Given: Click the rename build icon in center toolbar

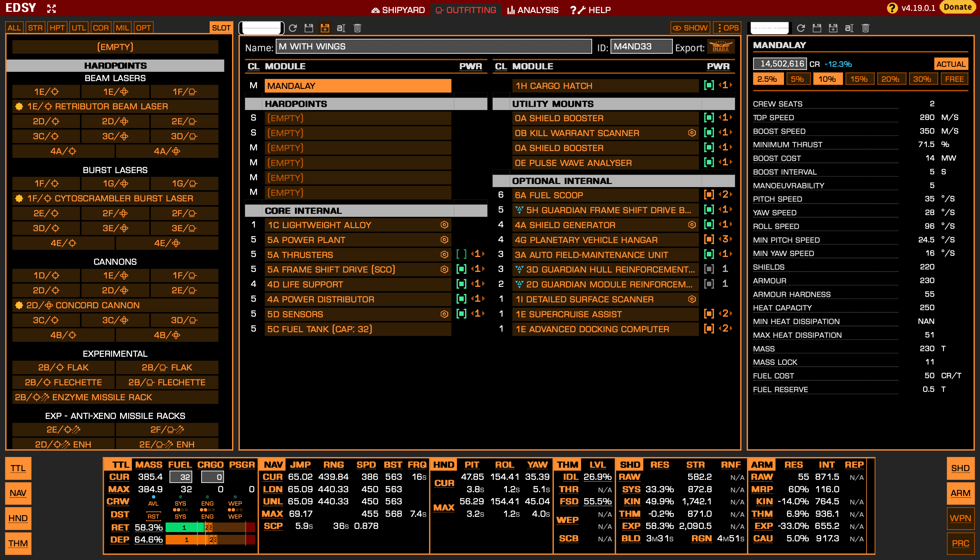Looking at the screenshot, I should tap(341, 28).
